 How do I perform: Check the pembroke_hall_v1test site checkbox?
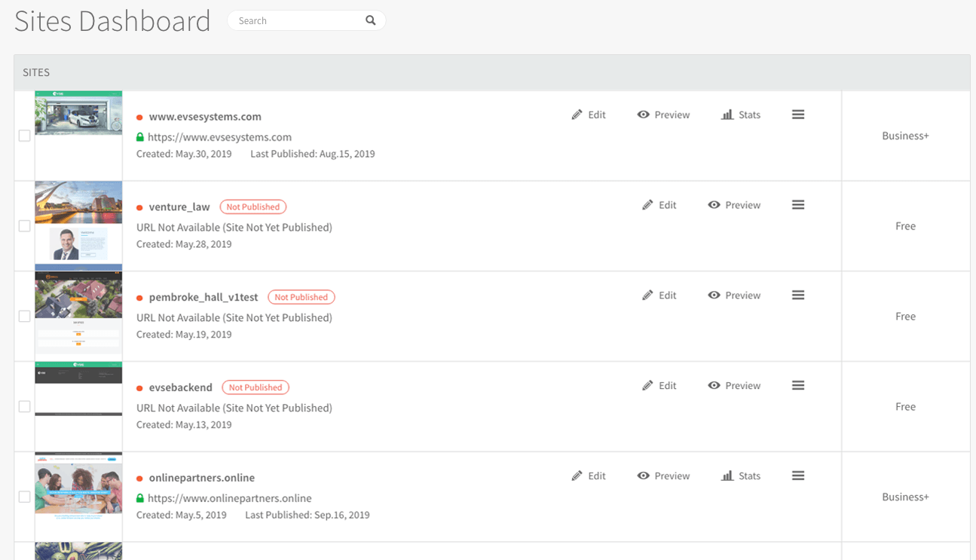pyautogui.click(x=25, y=317)
